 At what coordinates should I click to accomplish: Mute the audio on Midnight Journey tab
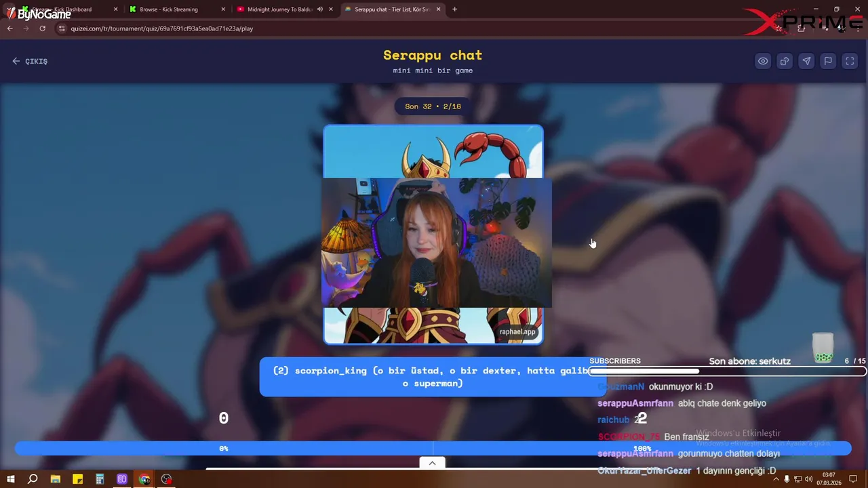pos(320,9)
